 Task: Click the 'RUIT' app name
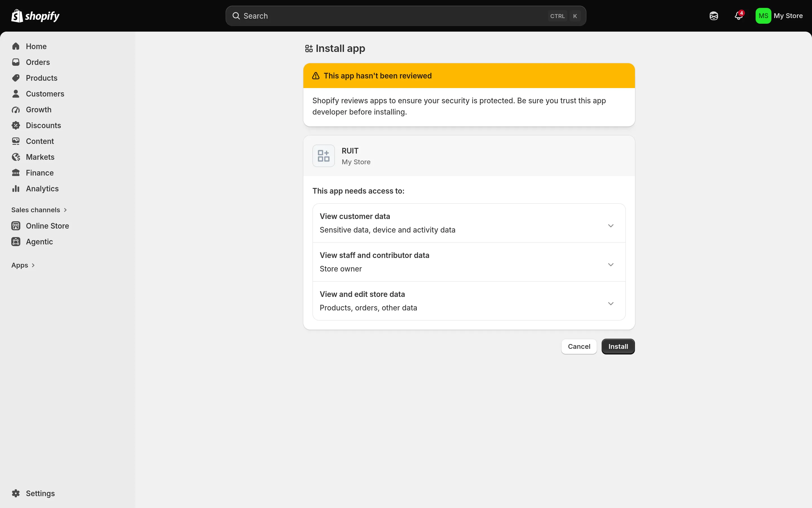coord(350,151)
